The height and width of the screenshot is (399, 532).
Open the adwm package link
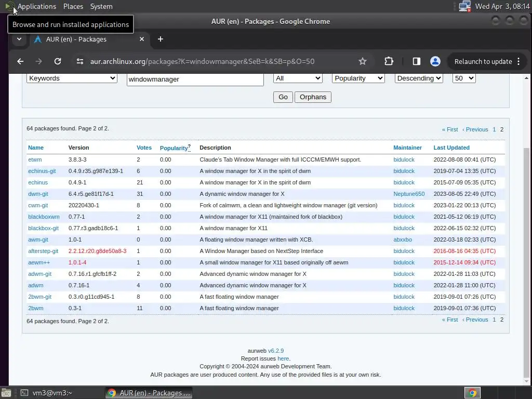point(36,285)
